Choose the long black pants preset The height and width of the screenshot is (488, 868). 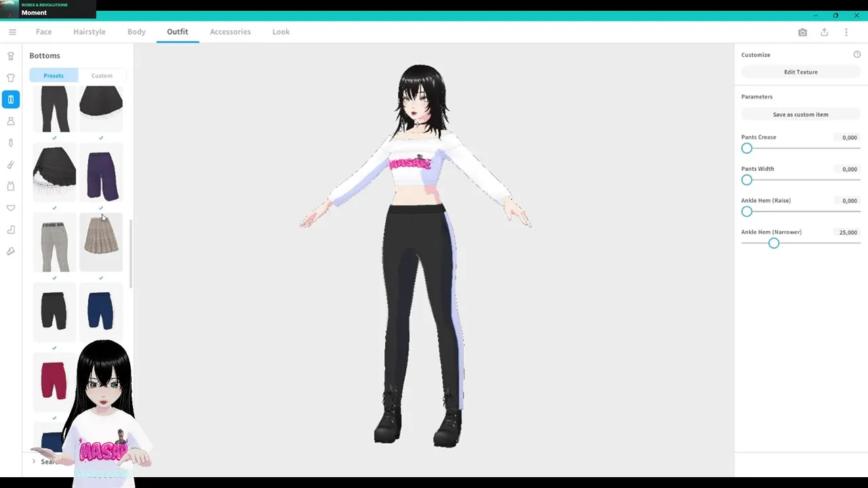54,108
